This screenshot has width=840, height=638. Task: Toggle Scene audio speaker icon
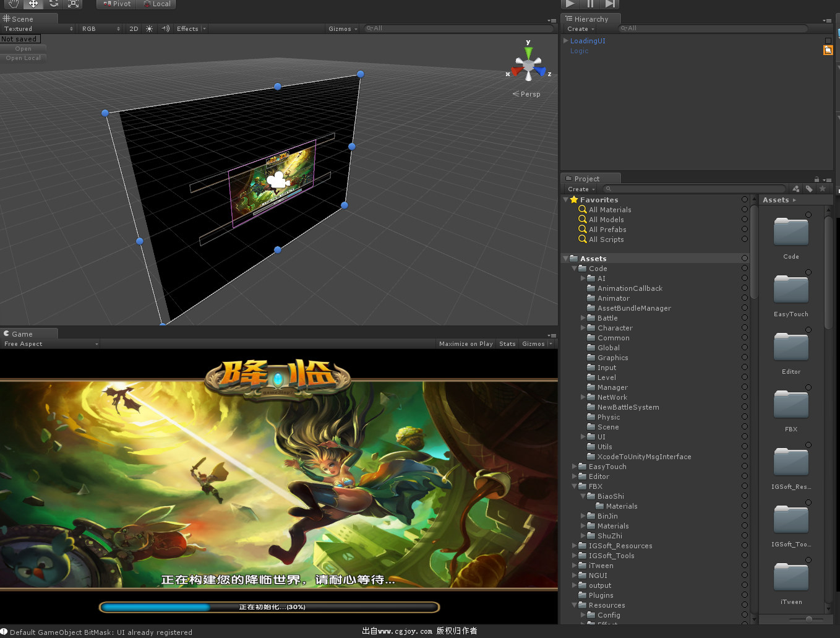coord(165,28)
